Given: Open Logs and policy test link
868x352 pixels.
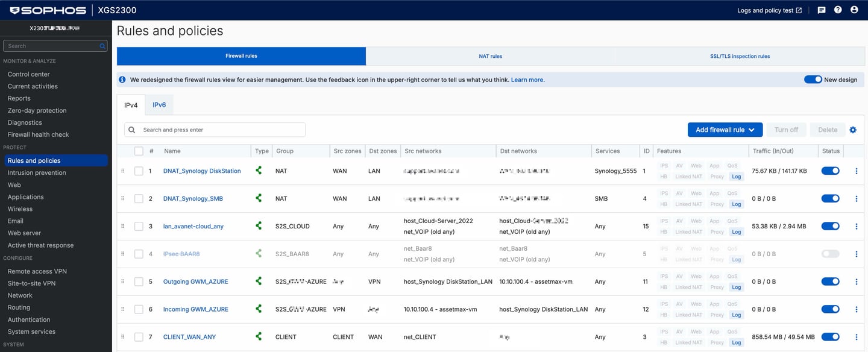Looking at the screenshot, I should (x=769, y=10).
